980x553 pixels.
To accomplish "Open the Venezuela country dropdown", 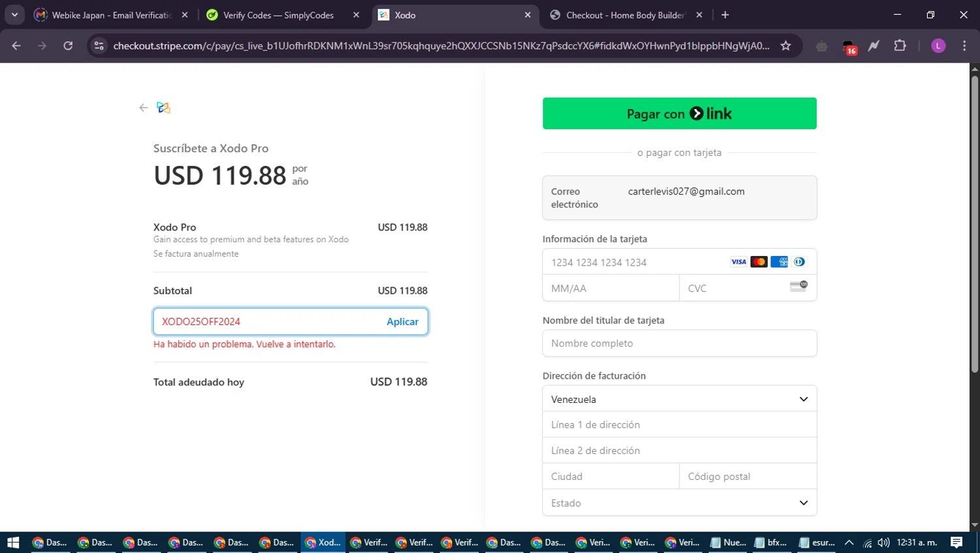I will pos(679,399).
